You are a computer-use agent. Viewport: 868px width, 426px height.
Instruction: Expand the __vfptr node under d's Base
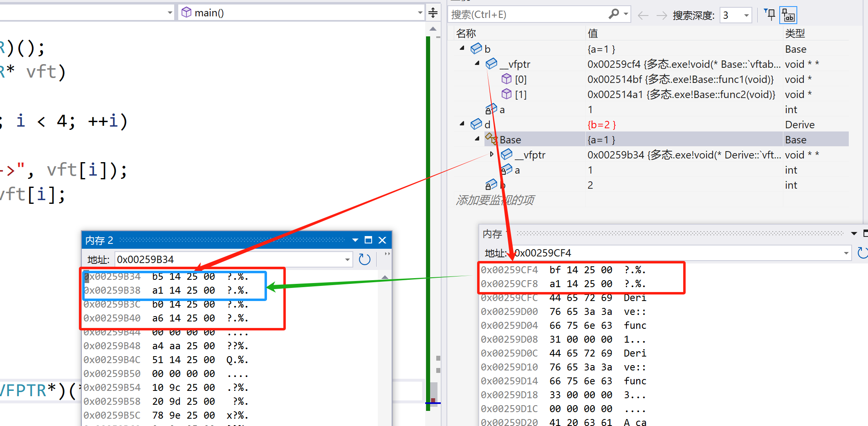tap(492, 154)
